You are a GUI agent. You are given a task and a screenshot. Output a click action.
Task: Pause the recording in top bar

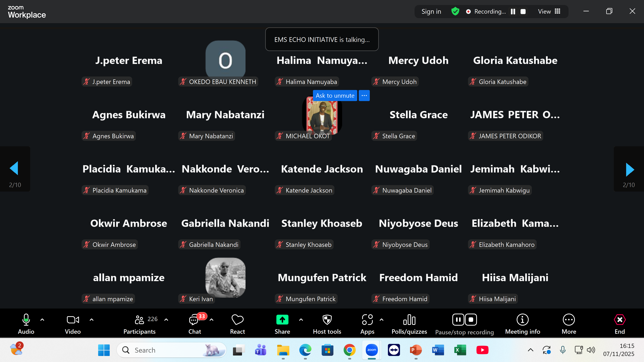coord(513,12)
